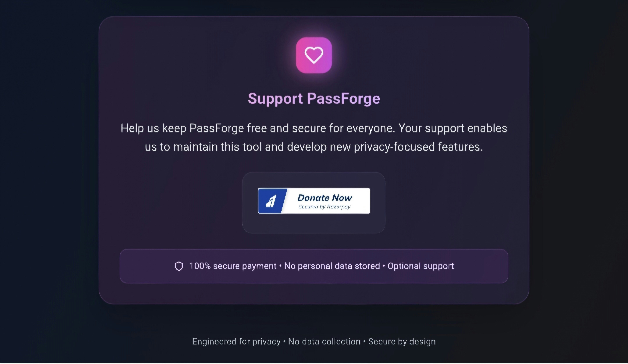The height and width of the screenshot is (364, 628).
Task: Click the "No personal data stored" text
Action: pyautogui.click(x=332, y=266)
